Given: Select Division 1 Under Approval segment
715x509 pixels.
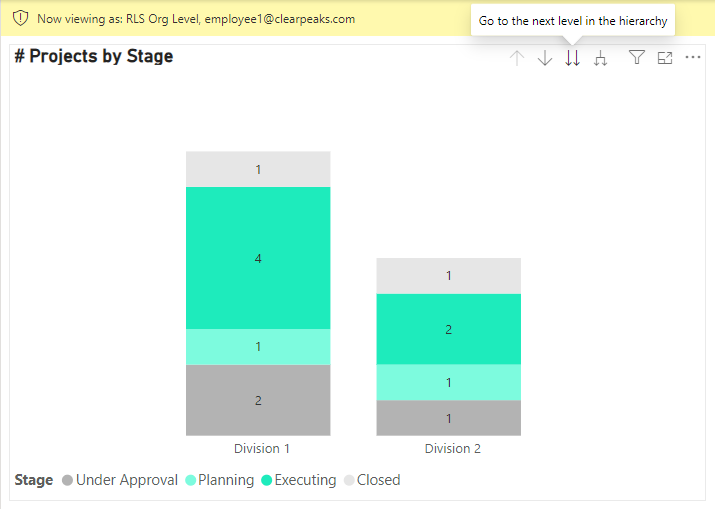Looking at the screenshot, I should pyautogui.click(x=258, y=400).
